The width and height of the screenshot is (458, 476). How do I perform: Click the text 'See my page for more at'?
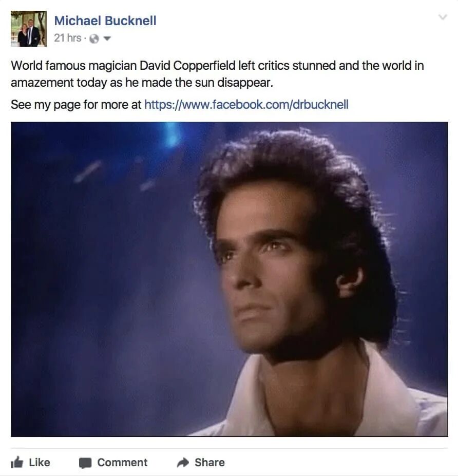76,104
